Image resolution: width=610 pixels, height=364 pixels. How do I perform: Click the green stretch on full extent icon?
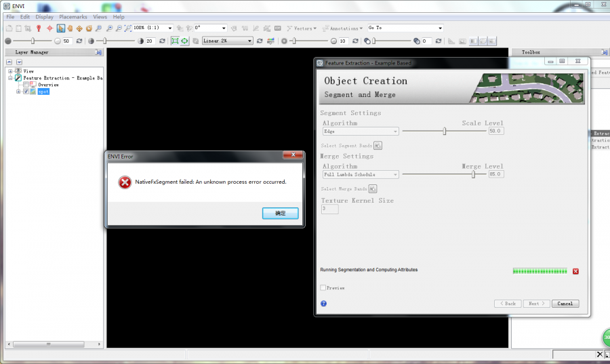(x=184, y=41)
